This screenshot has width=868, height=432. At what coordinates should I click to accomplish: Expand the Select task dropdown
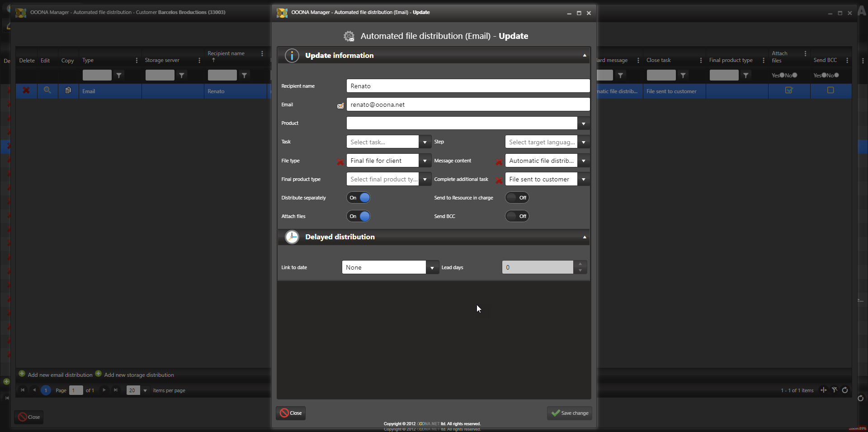(425, 142)
